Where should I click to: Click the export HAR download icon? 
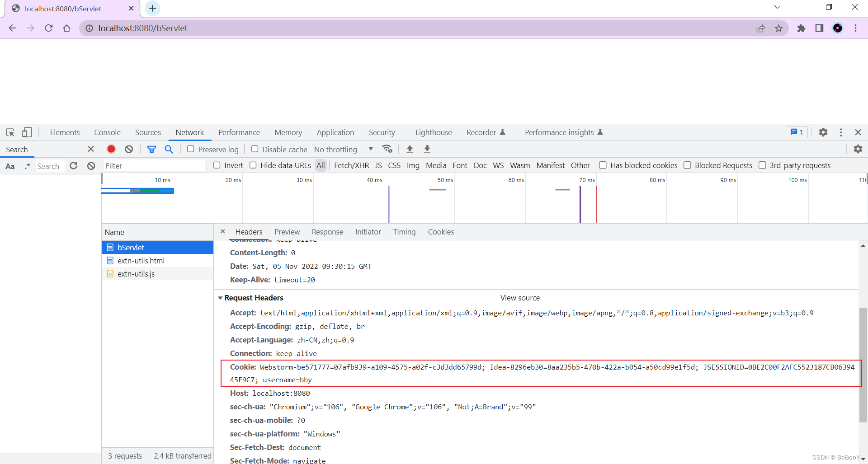tap(427, 149)
